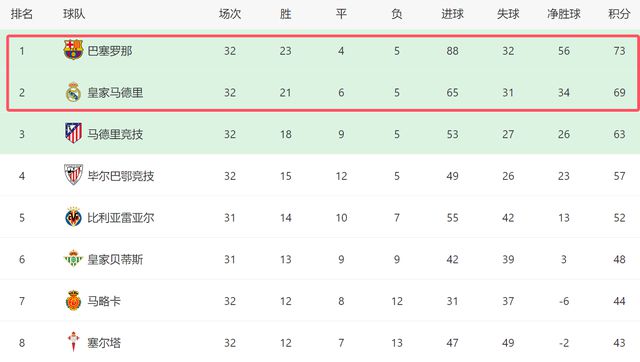Viewport: 640px width, 362px height.
Task: Click the Celta Vigo crest icon
Action: click(73, 342)
